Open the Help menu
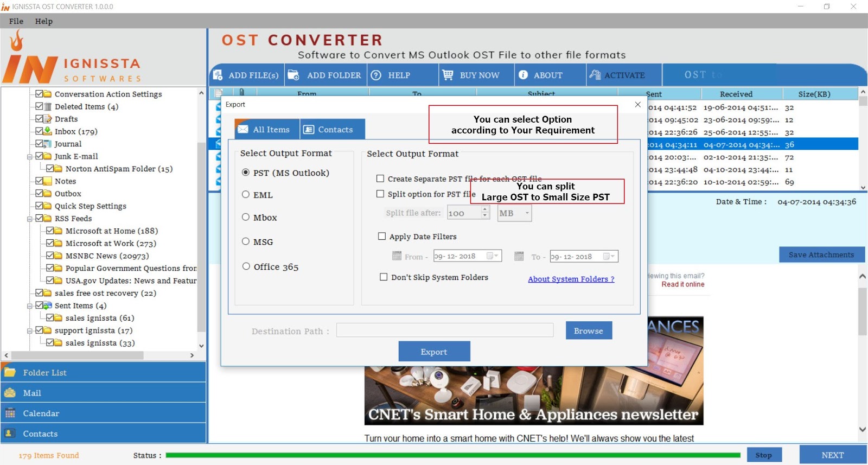The image size is (868, 465). 44,21
